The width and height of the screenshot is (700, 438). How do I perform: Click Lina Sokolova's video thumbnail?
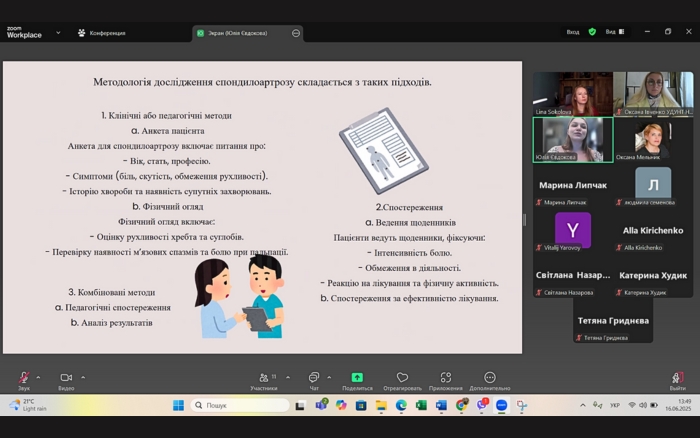click(572, 93)
